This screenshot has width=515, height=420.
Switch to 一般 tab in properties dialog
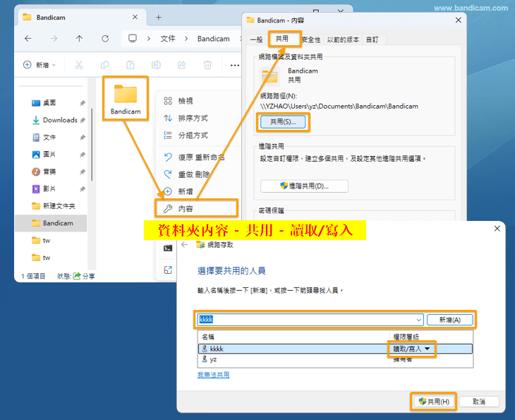(257, 40)
